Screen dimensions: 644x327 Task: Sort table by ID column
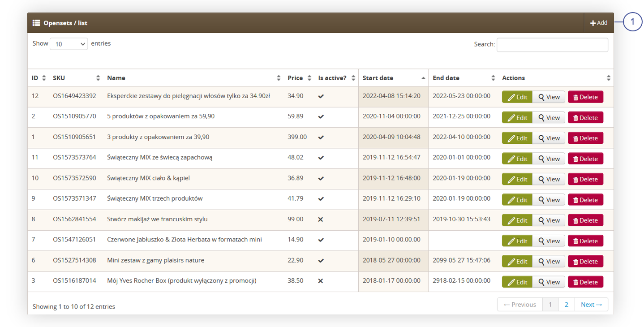(x=39, y=78)
